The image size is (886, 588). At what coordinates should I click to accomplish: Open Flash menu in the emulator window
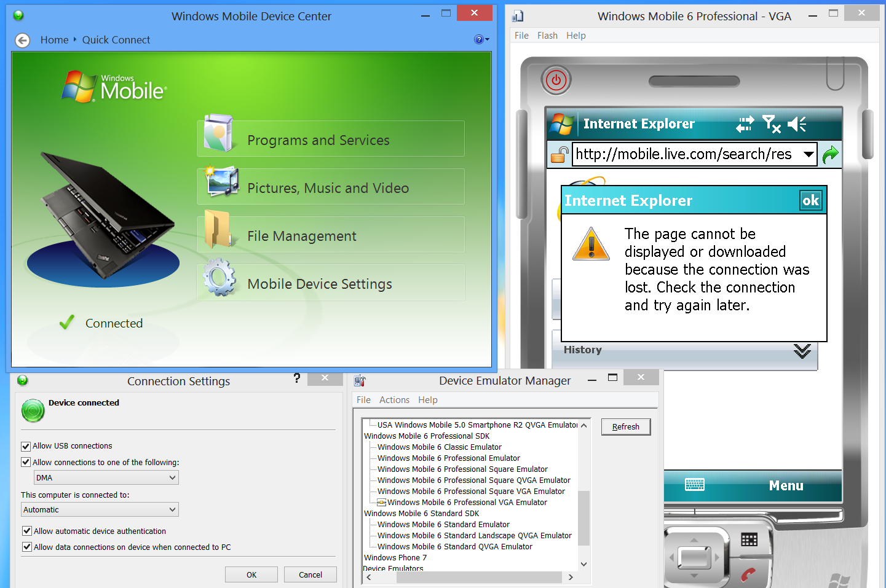pos(547,36)
